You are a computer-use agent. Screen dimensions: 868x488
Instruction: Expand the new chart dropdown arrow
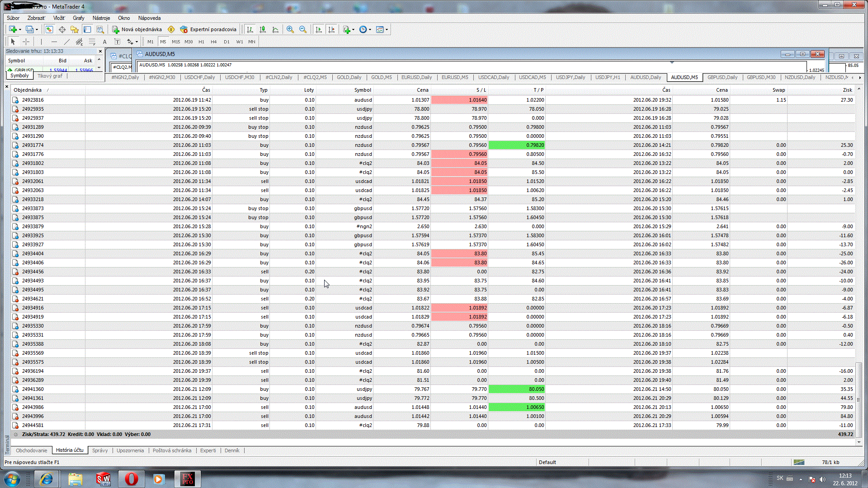click(20, 30)
